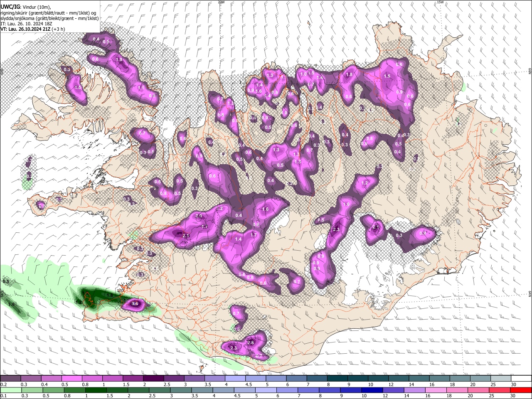
Task: Click the 'IT: Lau. 26. 10. 2024 18Z' line
Action: tap(26, 24)
